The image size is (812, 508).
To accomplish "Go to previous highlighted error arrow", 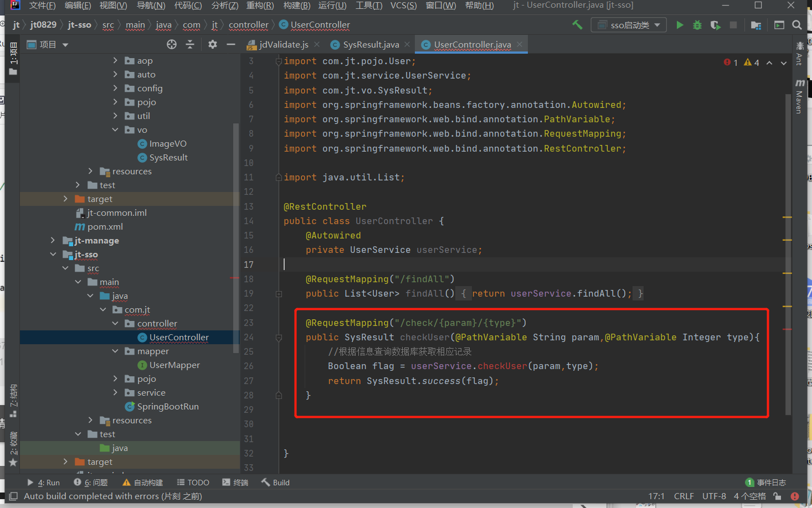I will (x=769, y=63).
